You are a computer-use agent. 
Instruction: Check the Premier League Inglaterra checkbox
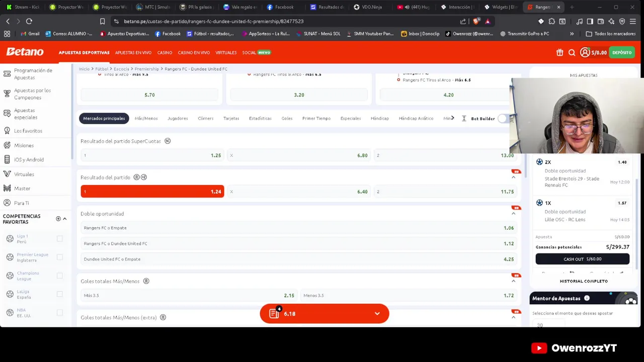pos(59,257)
